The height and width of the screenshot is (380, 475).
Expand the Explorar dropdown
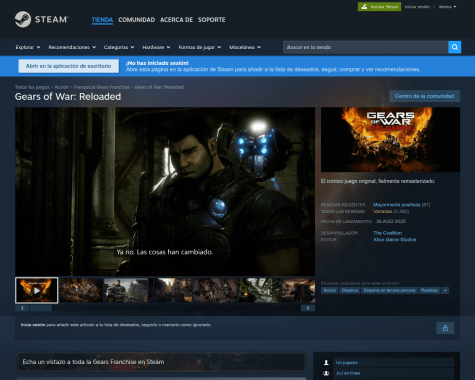pyautogui.click(x=28, y=47)
